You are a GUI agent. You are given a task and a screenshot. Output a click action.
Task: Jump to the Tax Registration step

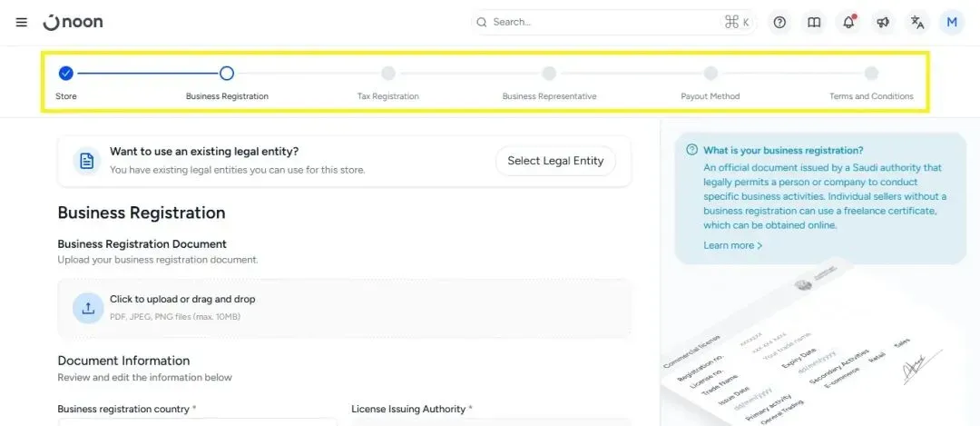[x=388, y=84]
